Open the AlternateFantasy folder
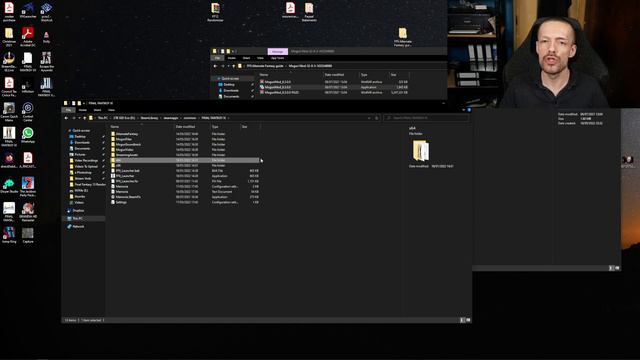 point(127,134)
